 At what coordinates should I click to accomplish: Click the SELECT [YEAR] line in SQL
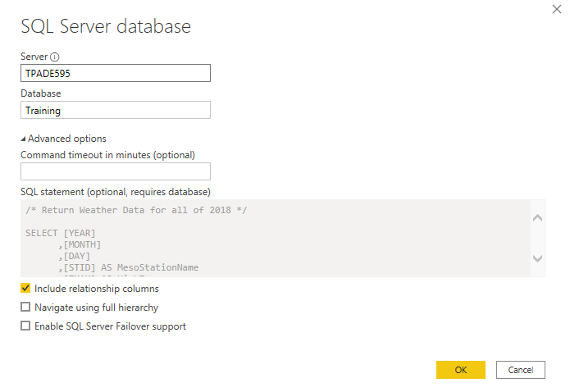pyautogui.click(x=61, y=233)
